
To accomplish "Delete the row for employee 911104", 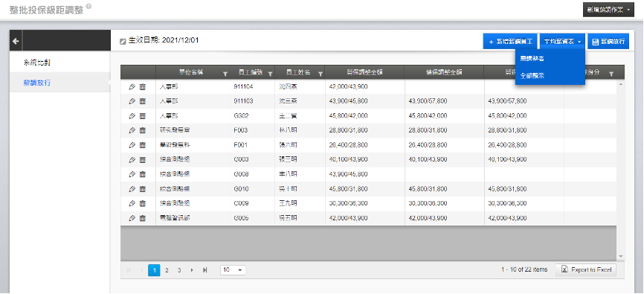I will (x=143, y=87).
